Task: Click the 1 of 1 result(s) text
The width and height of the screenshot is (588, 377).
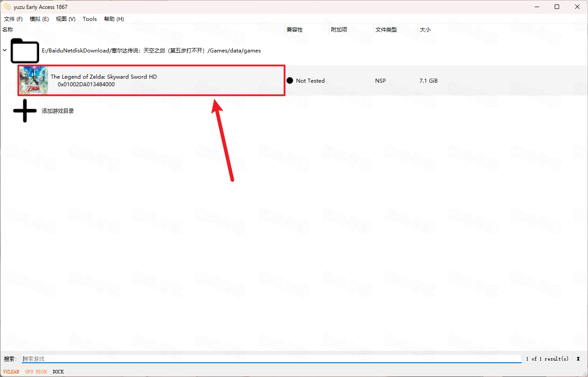Action: [547, 359]
